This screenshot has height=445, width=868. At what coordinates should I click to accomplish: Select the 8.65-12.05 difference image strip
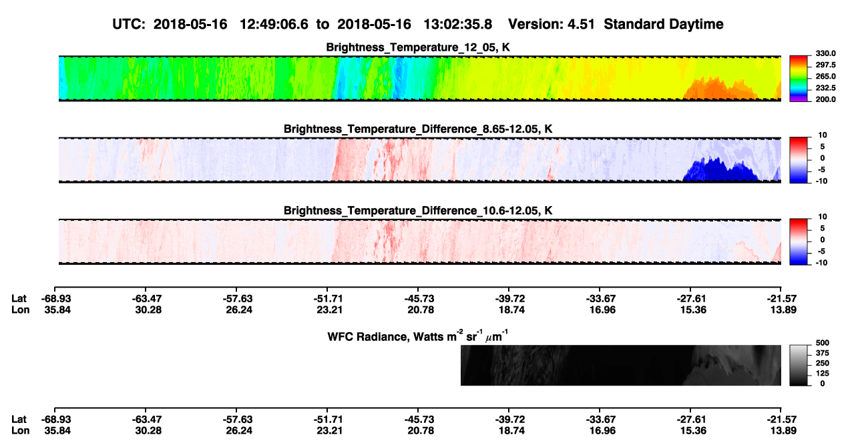419,160
